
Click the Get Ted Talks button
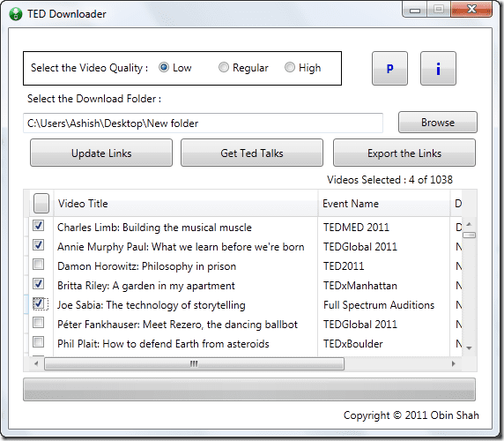tap(252, 153)
